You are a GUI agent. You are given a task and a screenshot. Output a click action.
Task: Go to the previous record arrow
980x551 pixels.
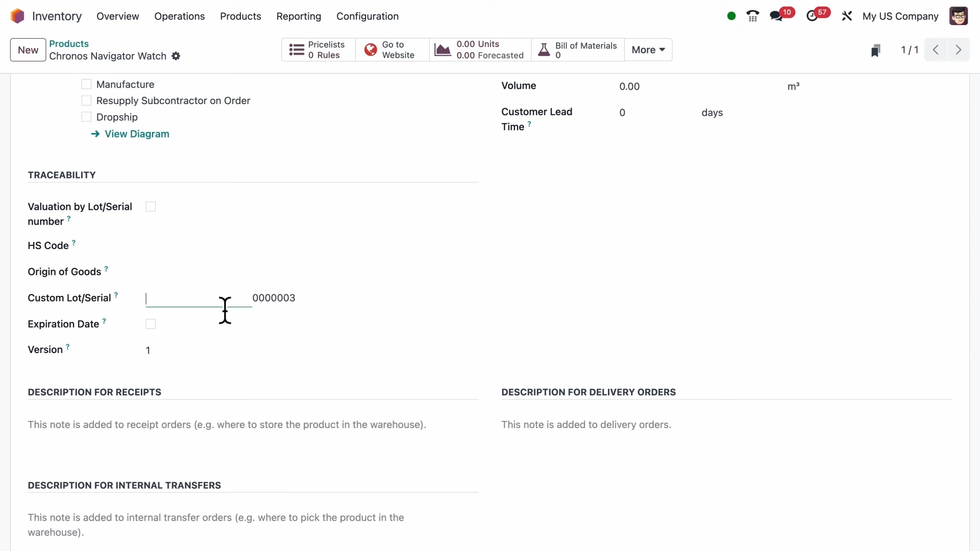[936, 50]
